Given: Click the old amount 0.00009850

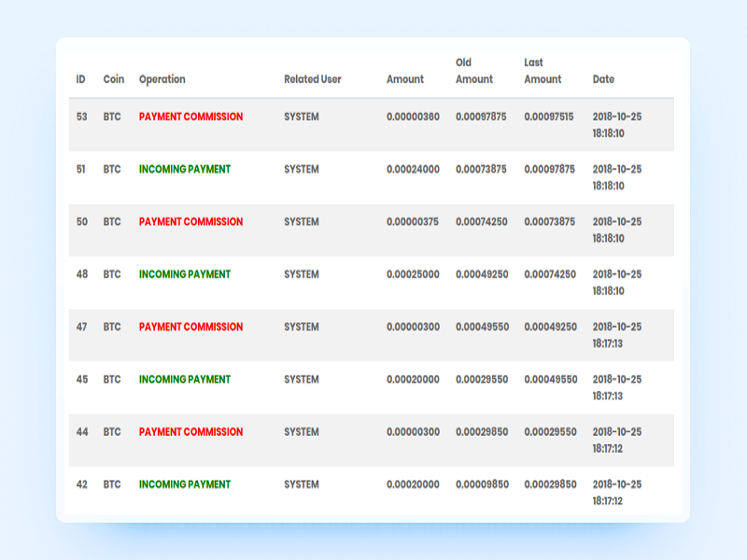Looking at the screenshot, I should tap(481, 484).
